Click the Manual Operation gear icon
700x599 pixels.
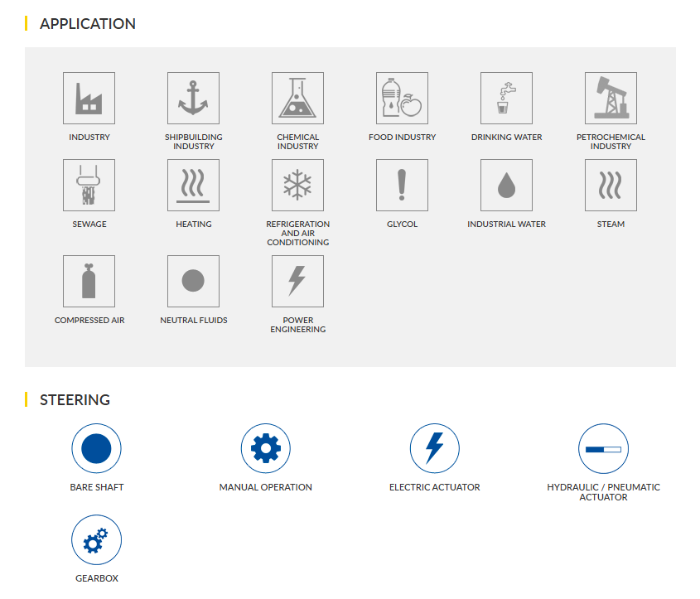pyautogui.click(x=265, y=448)
